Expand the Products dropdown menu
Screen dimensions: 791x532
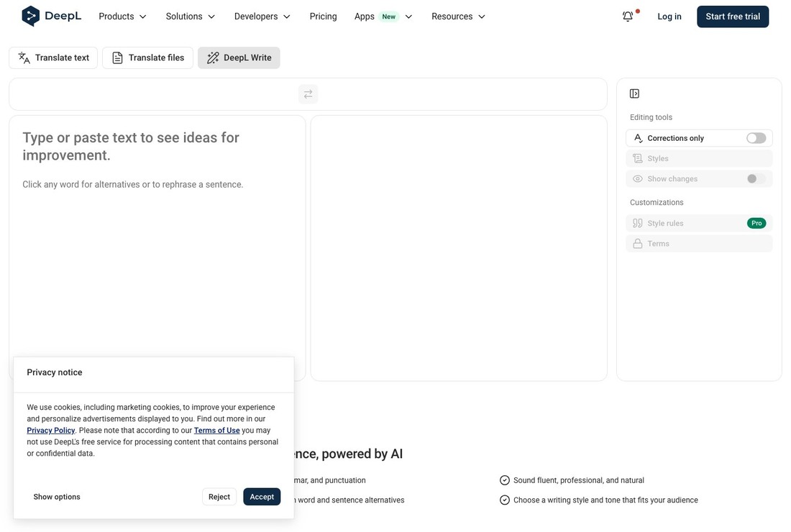[x=122, y=17]
